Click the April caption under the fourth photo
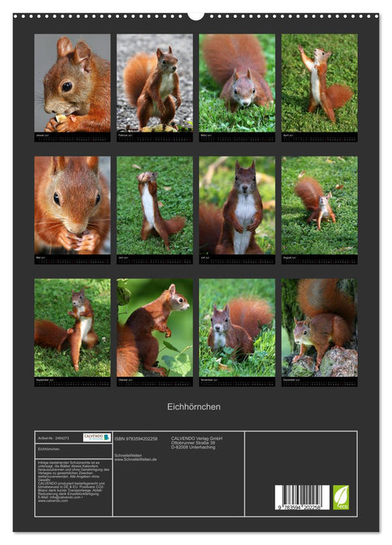 pos(288,135)
